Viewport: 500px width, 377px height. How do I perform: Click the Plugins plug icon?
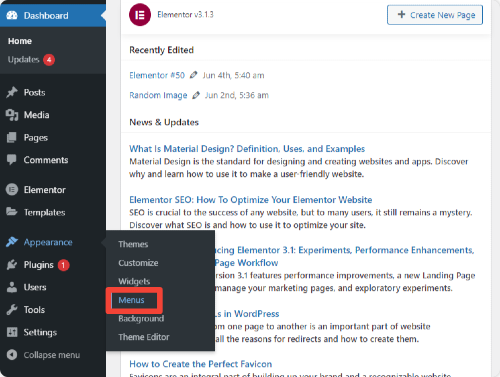tap(12, 265)
